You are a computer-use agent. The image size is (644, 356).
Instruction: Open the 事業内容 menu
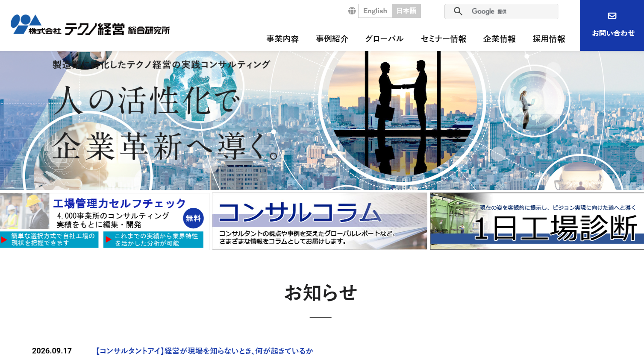tap(282, 39)
